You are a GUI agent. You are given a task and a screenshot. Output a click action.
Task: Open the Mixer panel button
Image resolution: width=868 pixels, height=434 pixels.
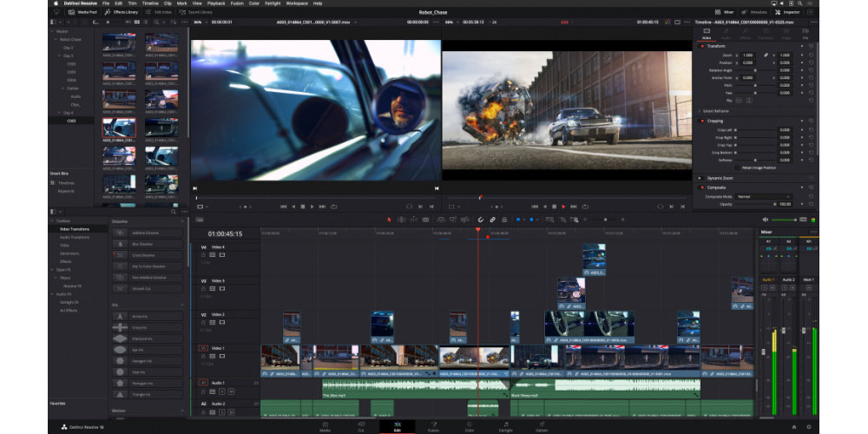725,11
